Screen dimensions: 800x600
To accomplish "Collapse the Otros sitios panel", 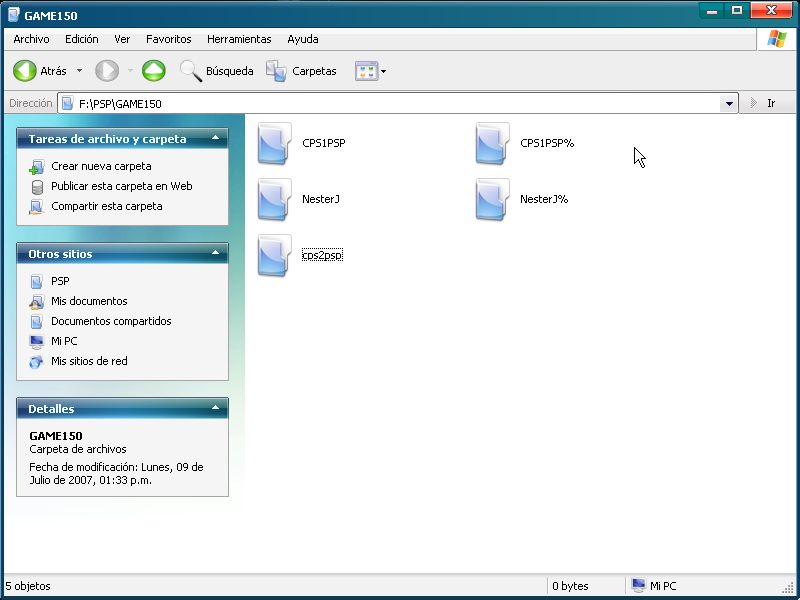I will point(215,253).
